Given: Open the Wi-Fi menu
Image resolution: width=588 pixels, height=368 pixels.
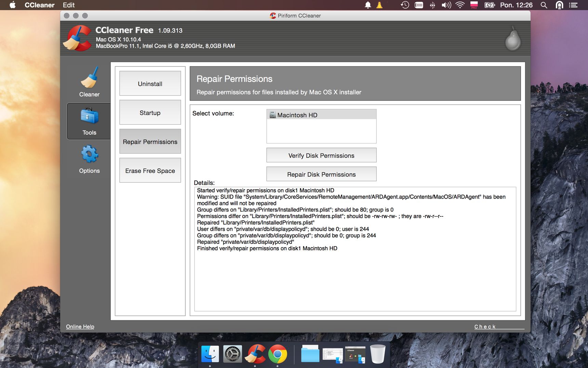Looking at the screenshot, I should [460, 5].
